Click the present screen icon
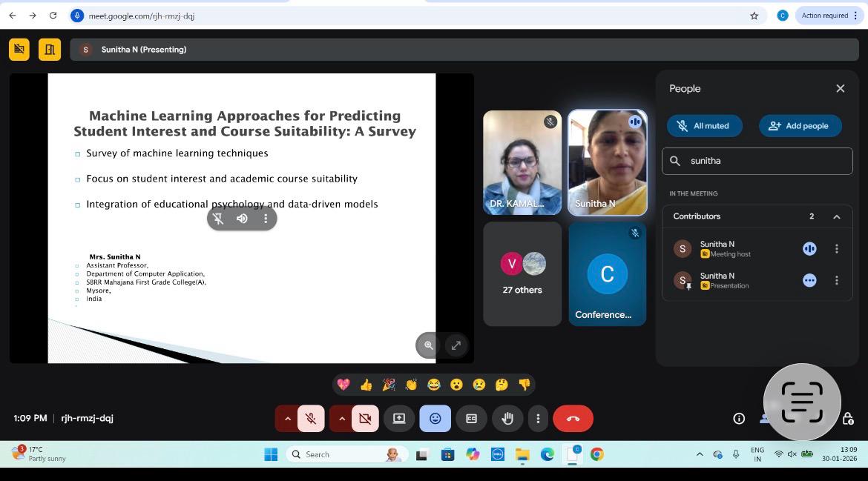Viewport: 868px width, 481px height. 399,419
